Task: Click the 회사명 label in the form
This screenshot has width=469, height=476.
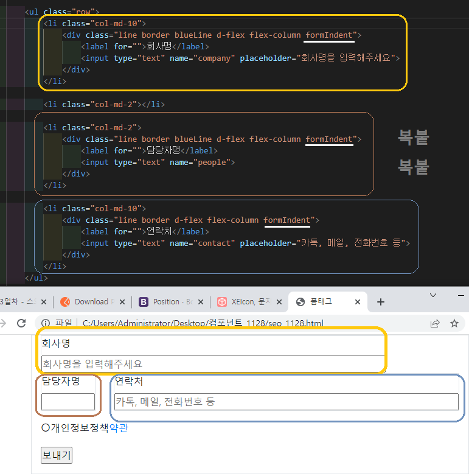Action: (x=56, y=343)
